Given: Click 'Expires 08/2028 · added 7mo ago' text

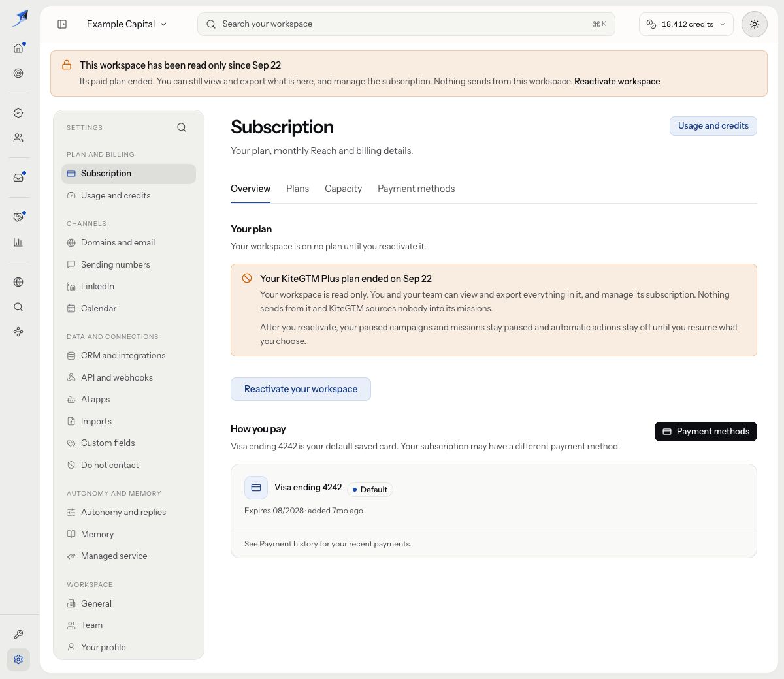Looking at the screenshot, I should pos(304,511).
